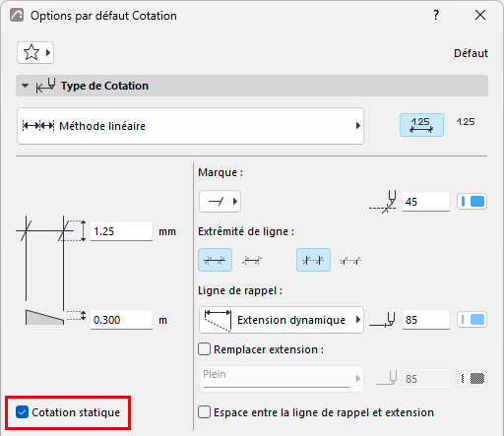Screen dimensions: 504x436
Task: Enable the Remplacer extension checkbox
Action: [x=204, y=349]
